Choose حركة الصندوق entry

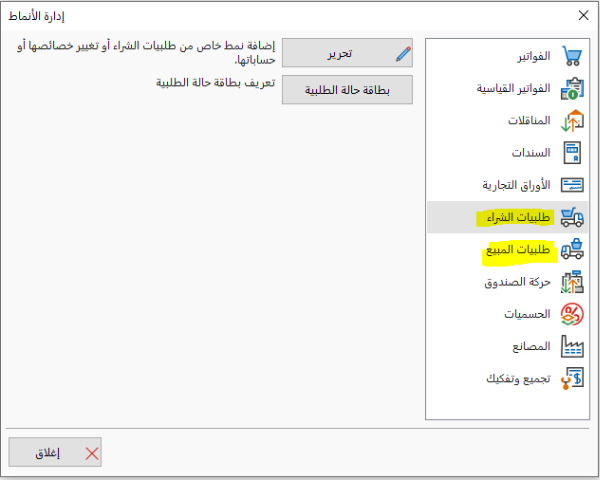click(x=507, y=282)
